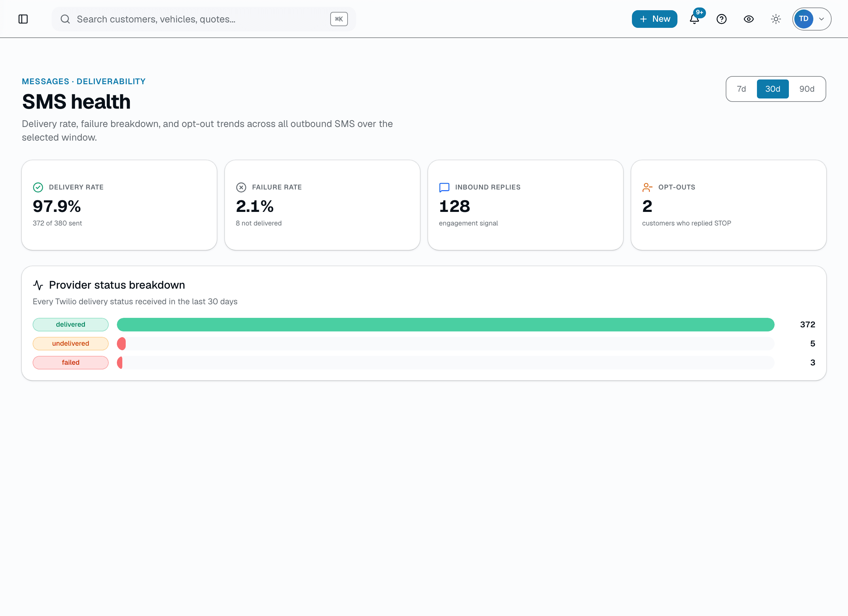Click the '8 not delivered' text

(x=259, y=223)
